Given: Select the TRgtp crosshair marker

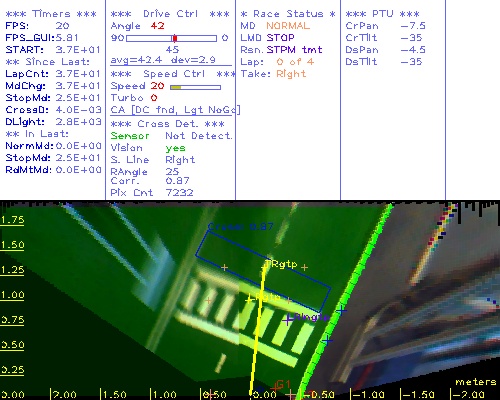Looking at the screenshot, I should [264, 266].
